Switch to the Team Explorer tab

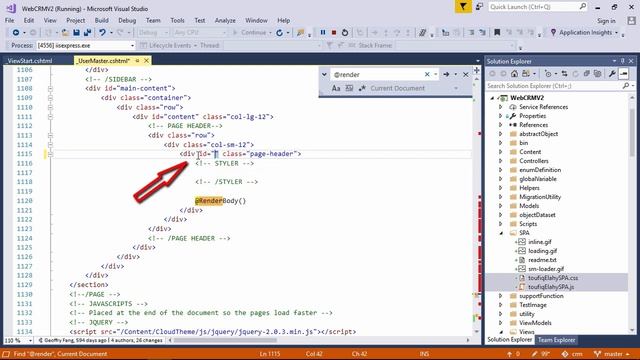(556, 340)
